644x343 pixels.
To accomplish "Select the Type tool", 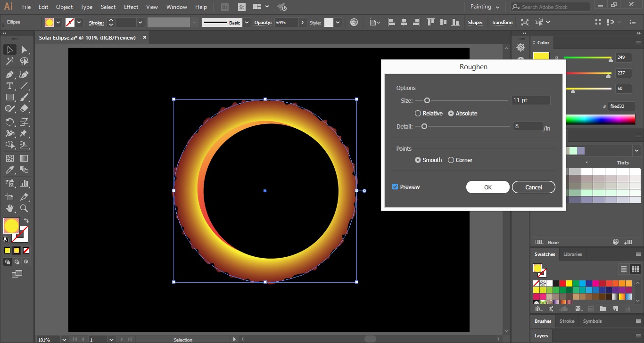I will click(9, 86).
